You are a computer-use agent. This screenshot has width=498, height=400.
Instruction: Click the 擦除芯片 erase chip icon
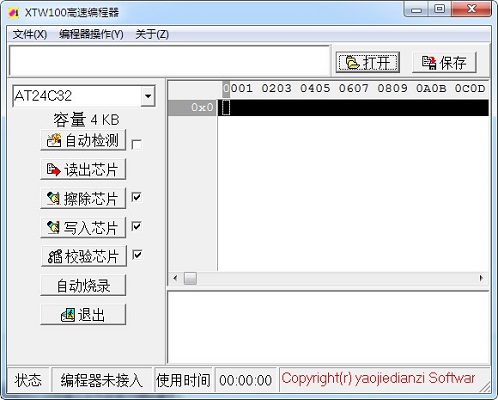coord(53,199)
